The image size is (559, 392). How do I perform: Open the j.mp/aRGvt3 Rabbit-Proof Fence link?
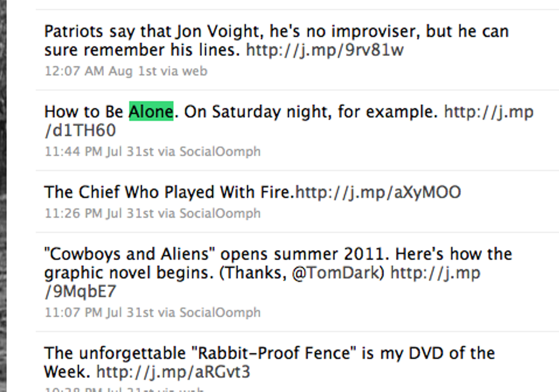click(x=173, y=372)
